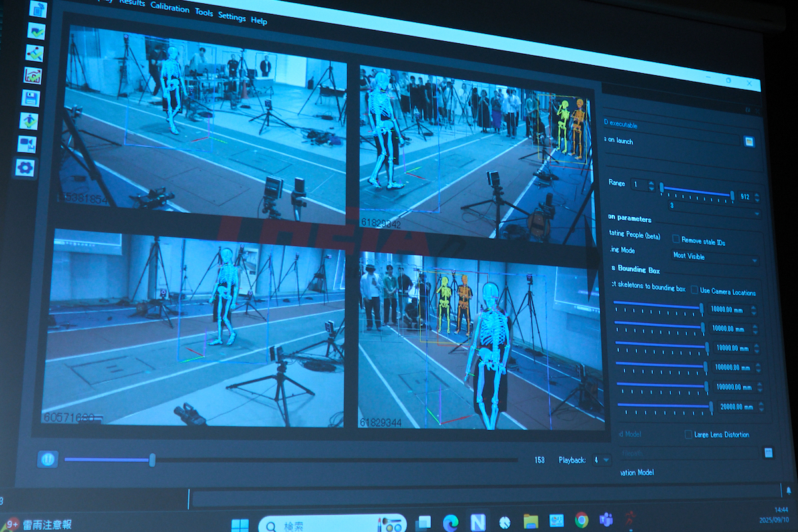Viewport: 798px width, 532px height.
Task: Open Google Chrome from the taskbar
Action: click(x=581, y=520)
